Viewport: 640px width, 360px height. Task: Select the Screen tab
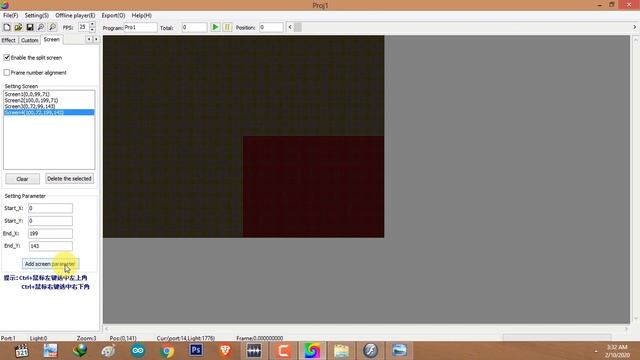51,40
